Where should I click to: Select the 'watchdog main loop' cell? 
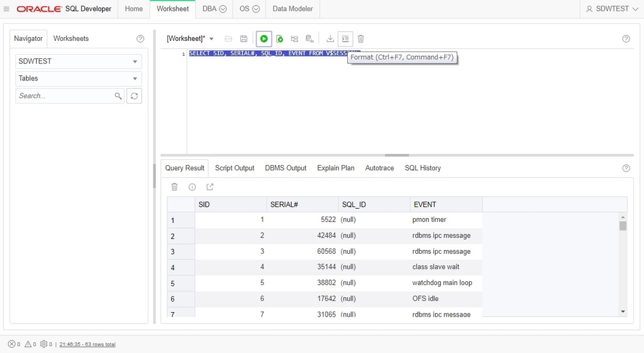446,283
